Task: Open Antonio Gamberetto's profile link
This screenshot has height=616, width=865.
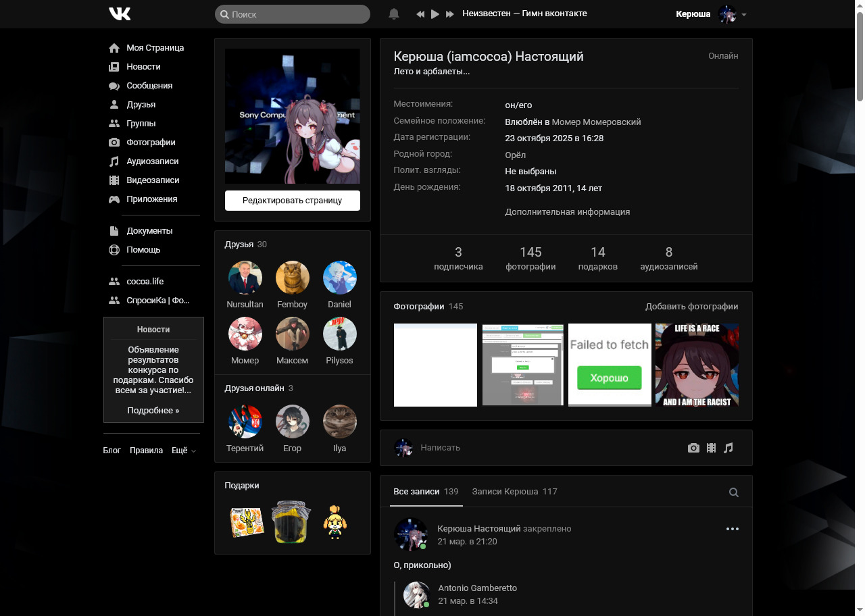Action: (478, 588)
